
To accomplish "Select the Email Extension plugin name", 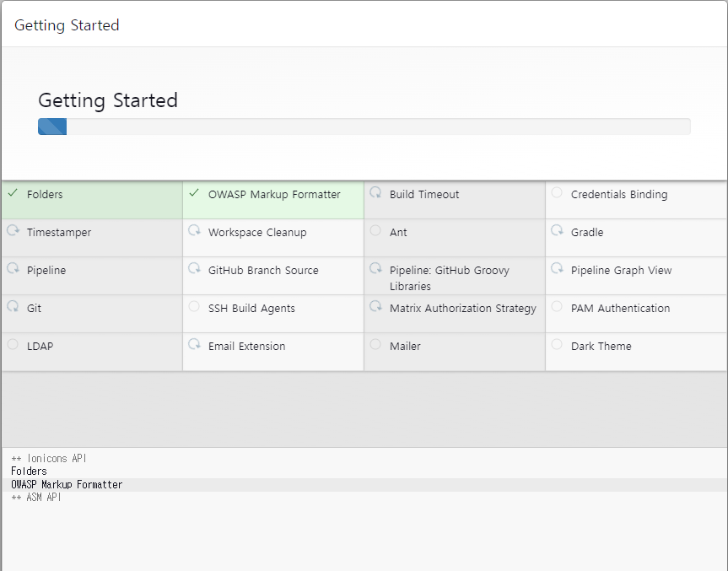I will 246,347.
